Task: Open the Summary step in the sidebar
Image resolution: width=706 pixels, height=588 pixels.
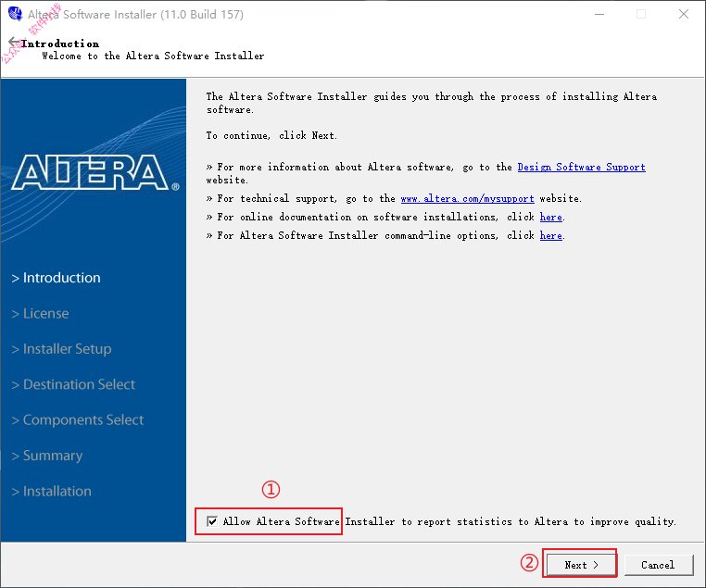Action: pyautogui.click(x=47, y=456)
